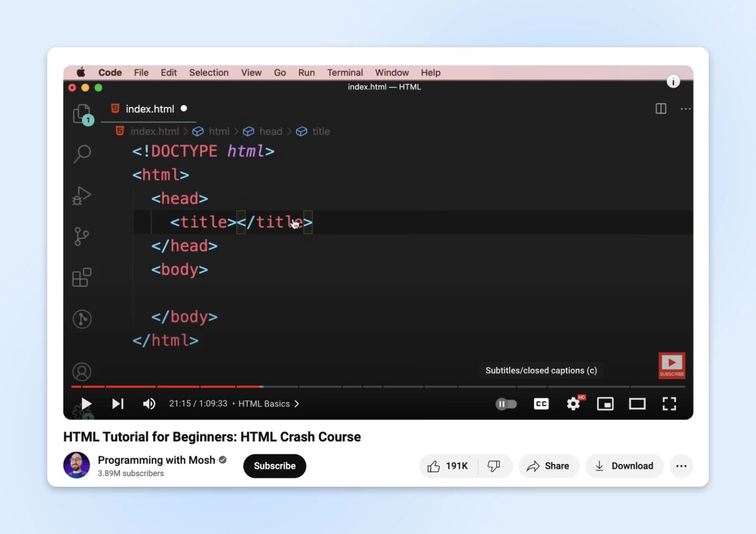Enable closed captions with the CC button
This screenshot has height=534, width=756.
[x=540, y=404]
